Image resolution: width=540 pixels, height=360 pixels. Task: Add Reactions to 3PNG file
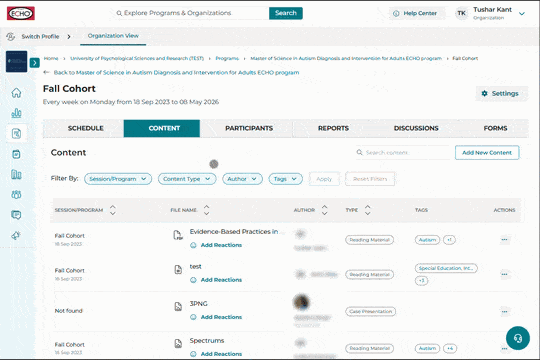point(216,317)
